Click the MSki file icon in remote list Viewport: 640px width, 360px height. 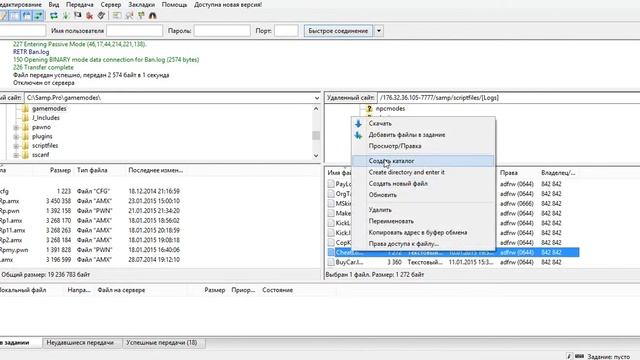pos(331,204)
